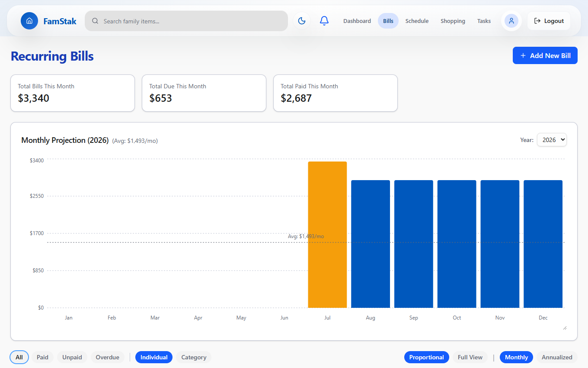Click the Monthly Projection (2026) title

(x=65, y=140)
